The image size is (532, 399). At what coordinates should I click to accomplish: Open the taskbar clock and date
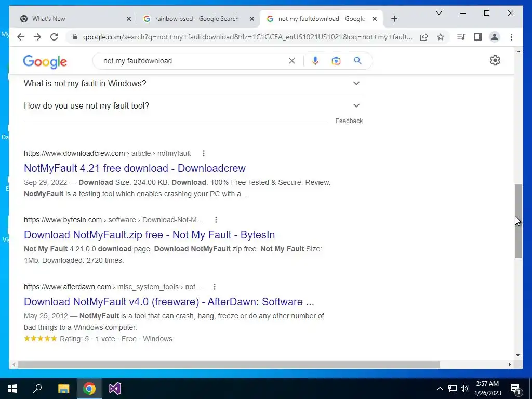point(487,389)
